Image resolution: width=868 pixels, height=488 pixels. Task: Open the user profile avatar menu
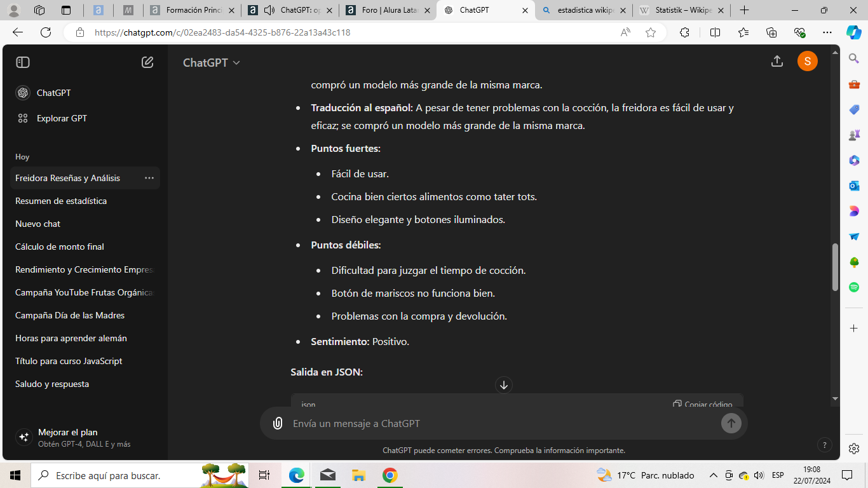[808, 61]
